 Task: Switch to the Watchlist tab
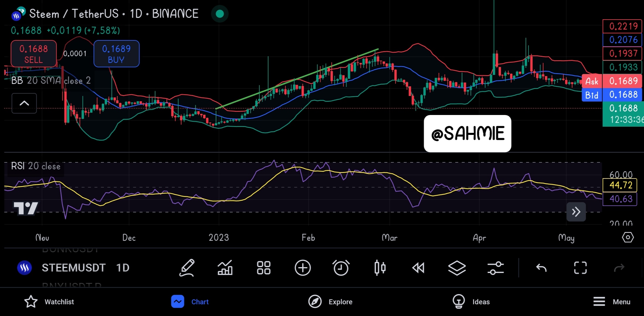pos(49,302)
